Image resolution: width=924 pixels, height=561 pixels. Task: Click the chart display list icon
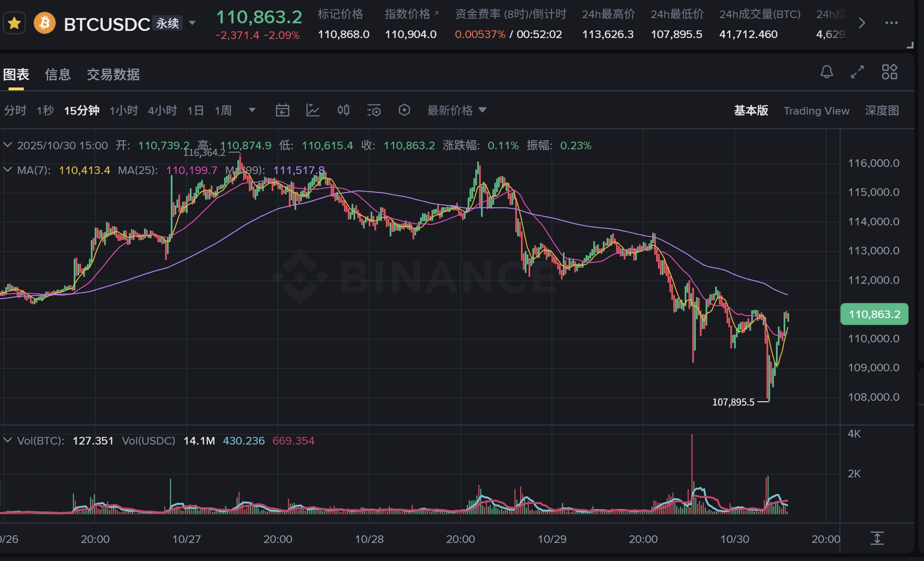[x=374, y=110]
